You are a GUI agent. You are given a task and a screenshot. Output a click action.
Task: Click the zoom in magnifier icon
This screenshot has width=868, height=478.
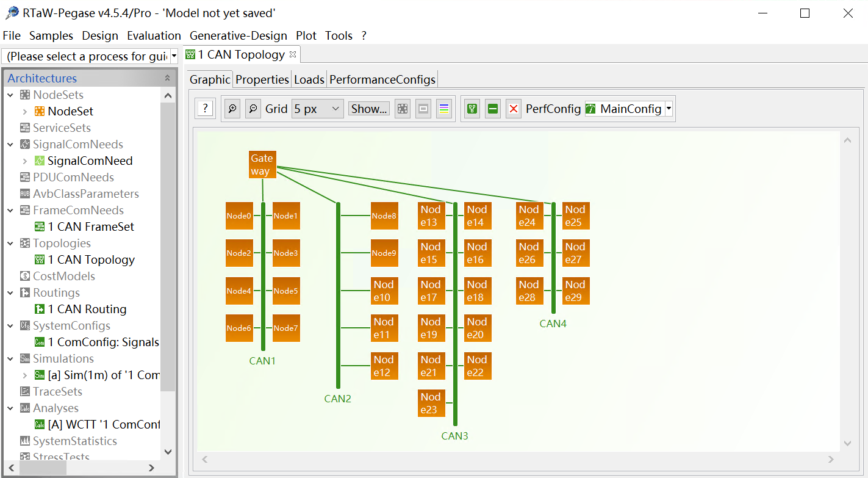point(232,109)
